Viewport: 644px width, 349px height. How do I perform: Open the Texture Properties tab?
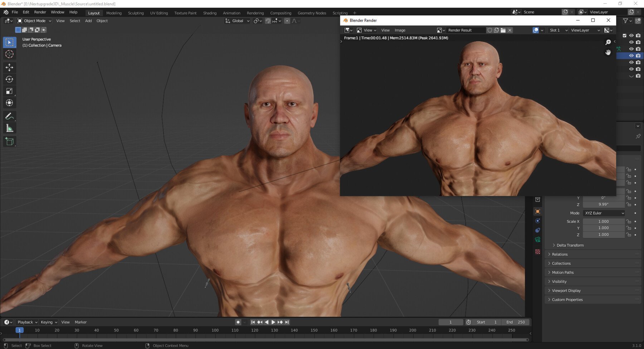pos(538,252)
